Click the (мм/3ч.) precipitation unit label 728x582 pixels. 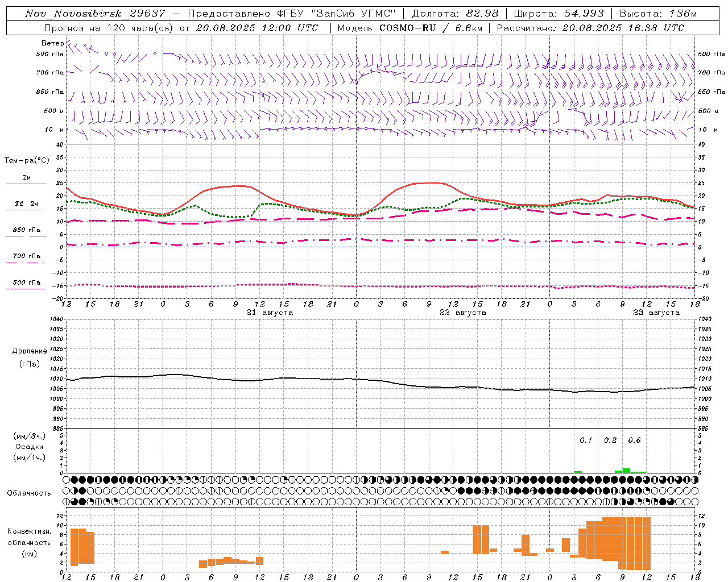[x=30, y=436]
